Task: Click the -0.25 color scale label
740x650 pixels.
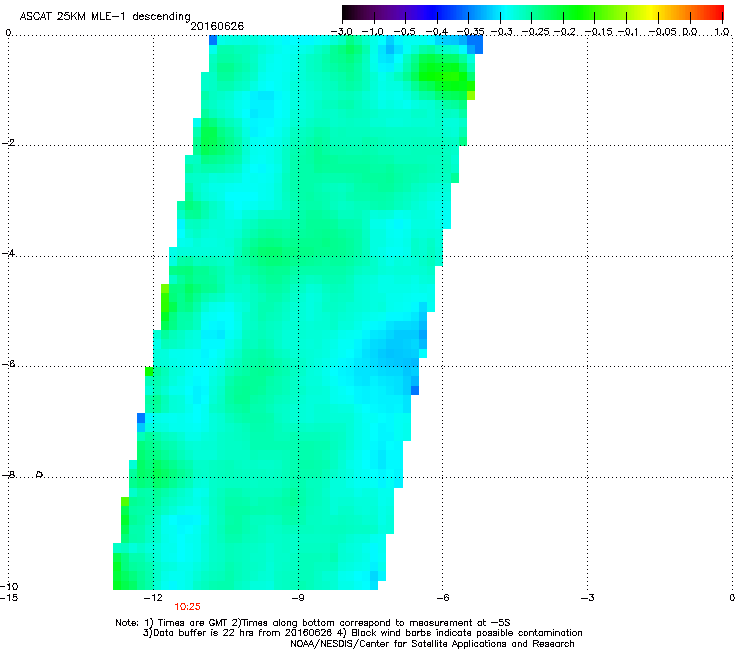Action: pyautogui.click(x=536, y=32)
